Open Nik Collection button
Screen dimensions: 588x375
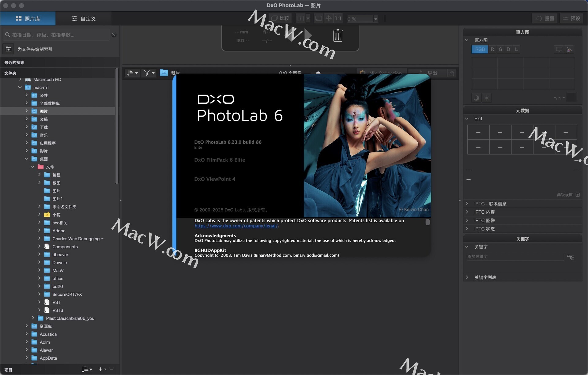tap(382, 73)
